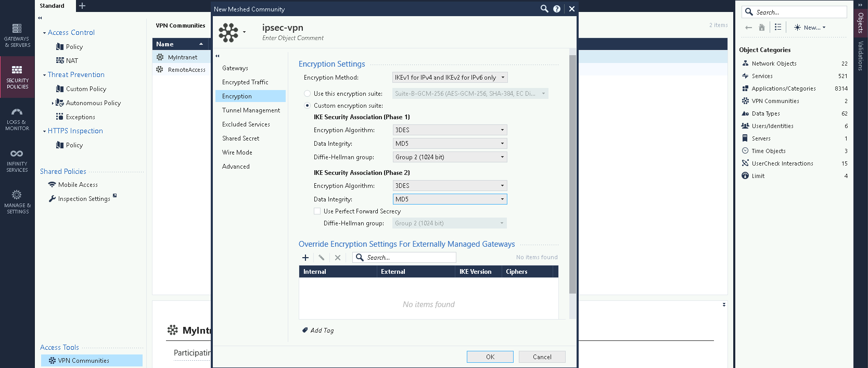Open Phase 2 Data Integrity dropdown
Image resolution: width=868 pixels, height=368 pixels.
[450, 199]
